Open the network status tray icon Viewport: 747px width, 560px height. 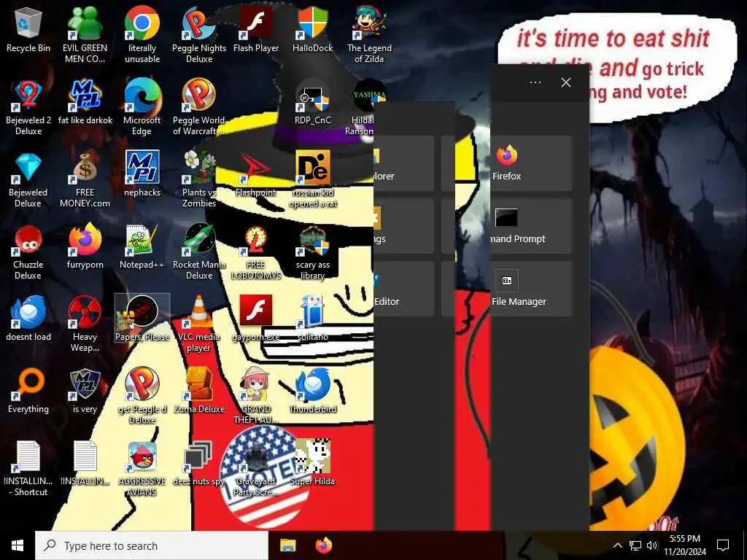pyautogui.click(x=635, y=545)
